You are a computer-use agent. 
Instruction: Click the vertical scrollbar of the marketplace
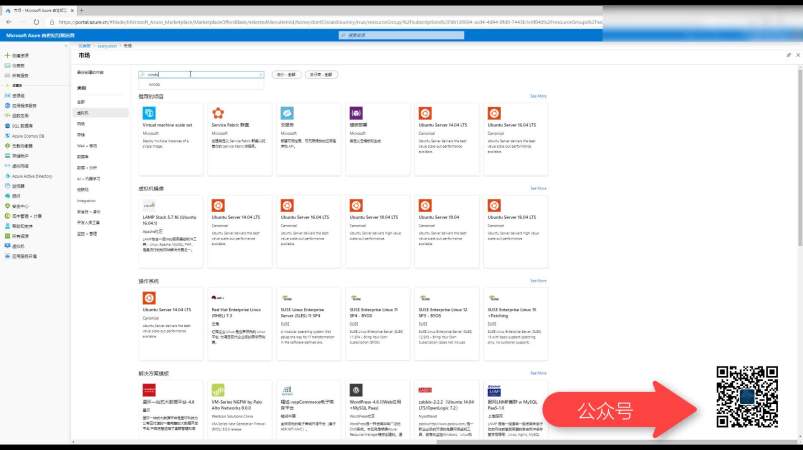click(800, 156)
